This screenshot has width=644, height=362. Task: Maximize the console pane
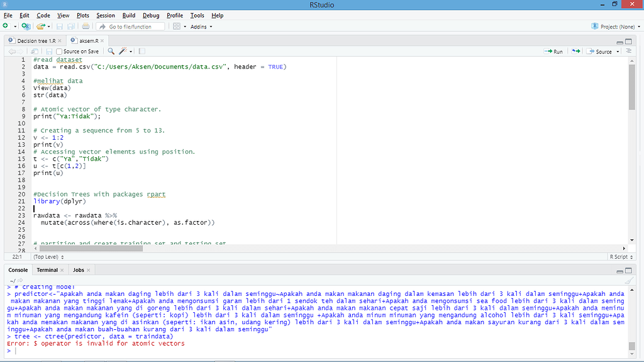pos(628,271)
